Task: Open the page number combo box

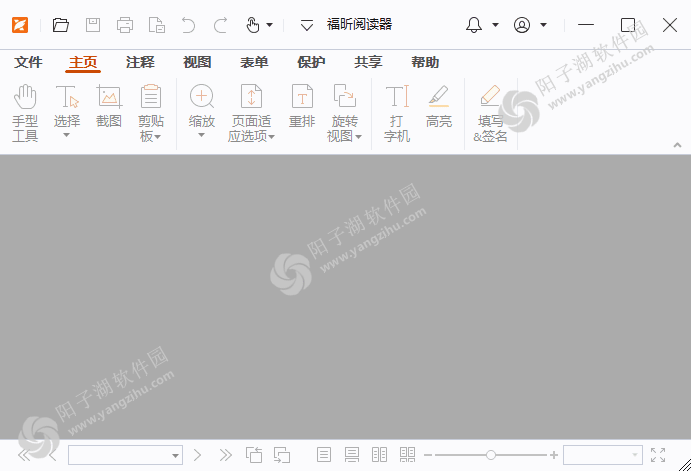Action: (x=126, y=455)
